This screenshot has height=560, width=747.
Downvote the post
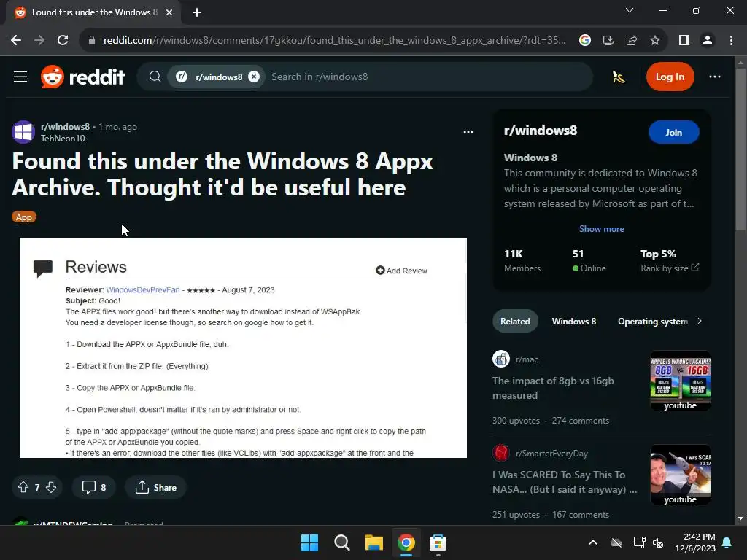point(52,487)
